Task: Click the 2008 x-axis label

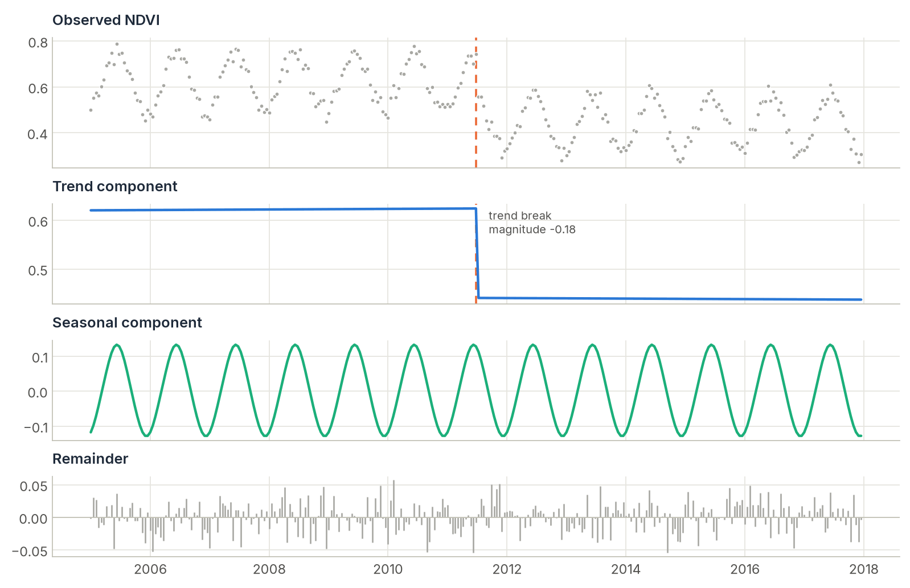Action: pos(269,569)
